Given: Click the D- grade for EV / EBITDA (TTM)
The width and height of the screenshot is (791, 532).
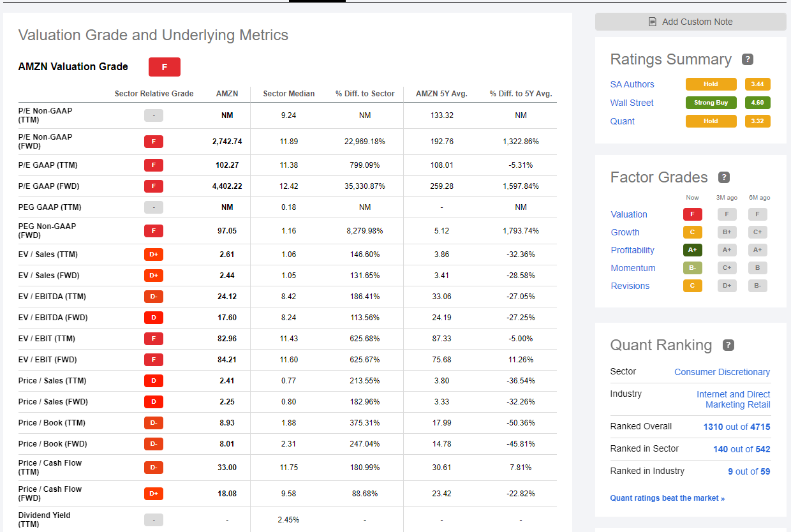Looking at the screenshot, I should [154, 297].
